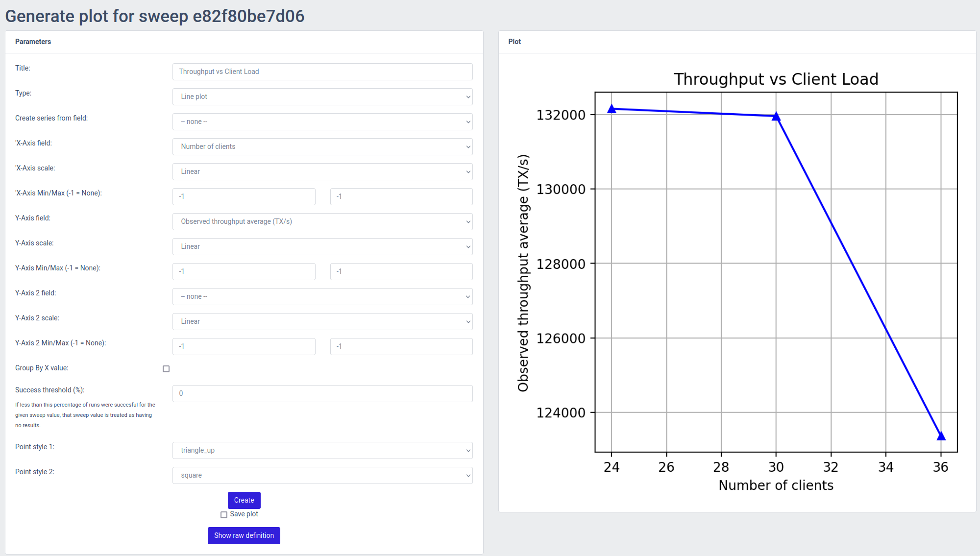Screen dimensions: 980x556
Task: Expand the Y-Axis 2 field dropdown
Action: click(x=322, y=296)
